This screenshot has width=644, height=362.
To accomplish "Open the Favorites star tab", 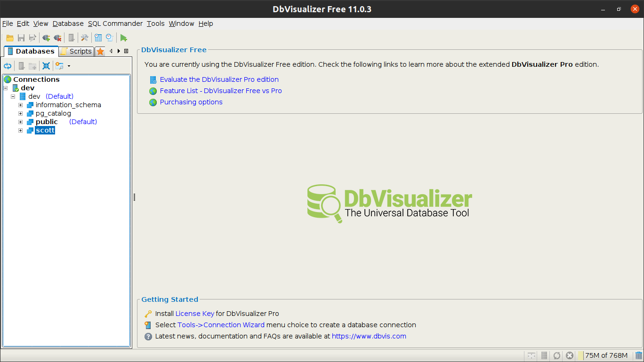I will tap(100, 51).
